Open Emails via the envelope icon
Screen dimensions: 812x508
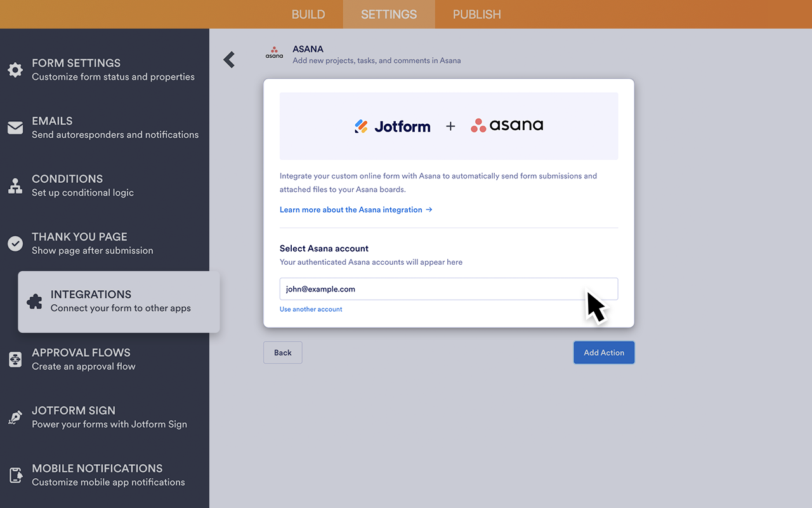(15, 128)
